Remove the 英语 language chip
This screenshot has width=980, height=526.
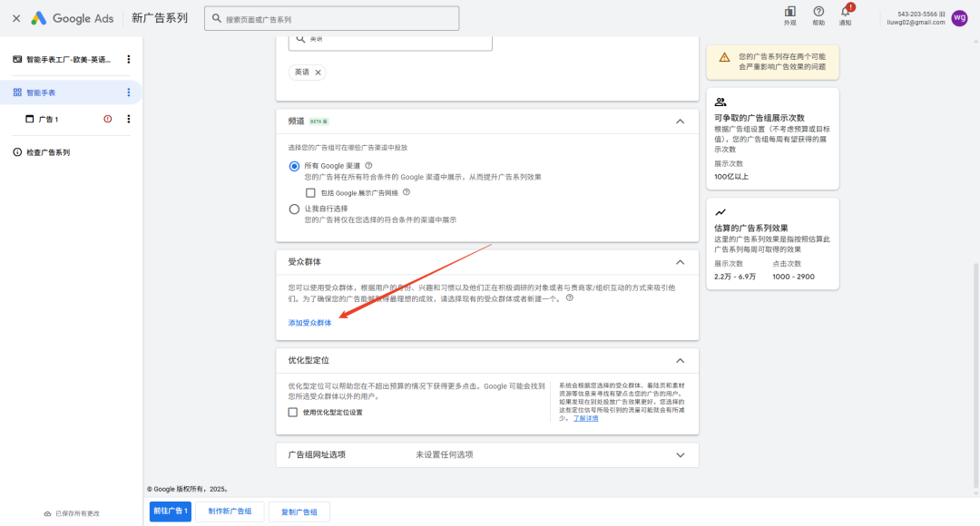point(318,73)
